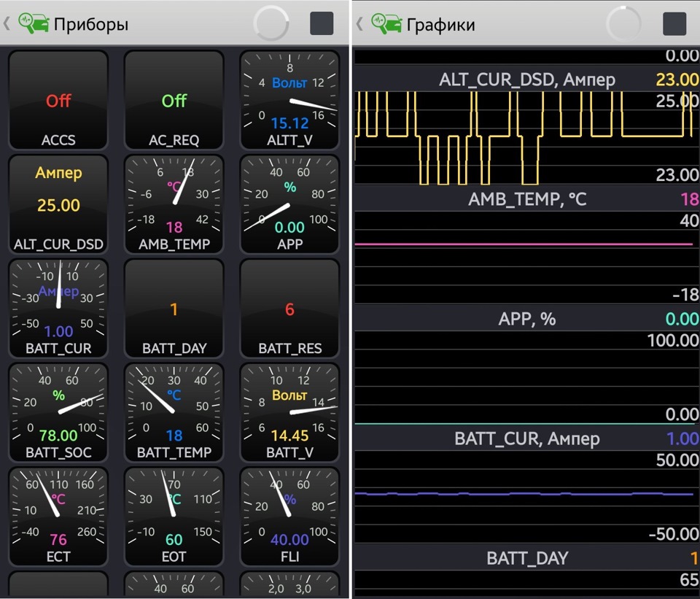Tap the 0.00 value in APP graph header

(x=682, y=319)
